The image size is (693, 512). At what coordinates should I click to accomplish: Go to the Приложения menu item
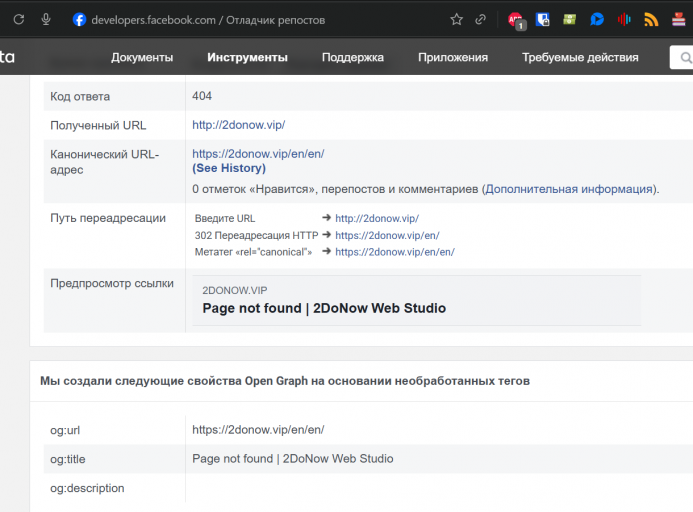[452, 57]
